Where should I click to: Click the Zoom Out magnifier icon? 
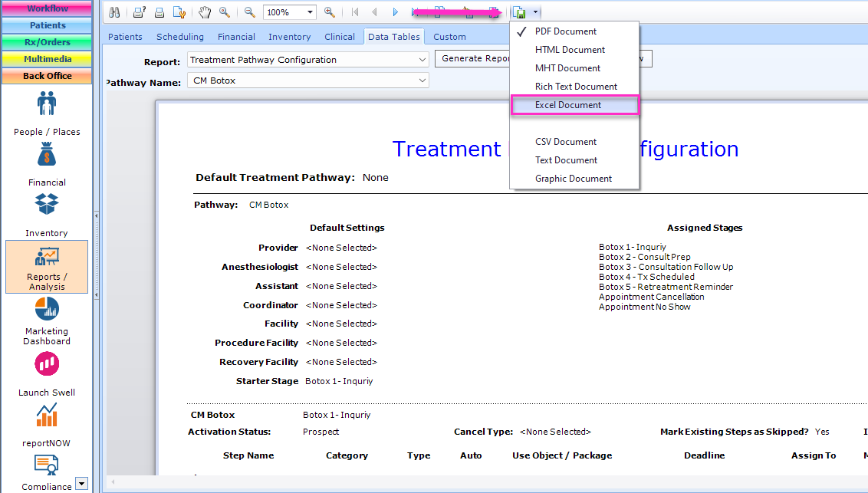249,12
